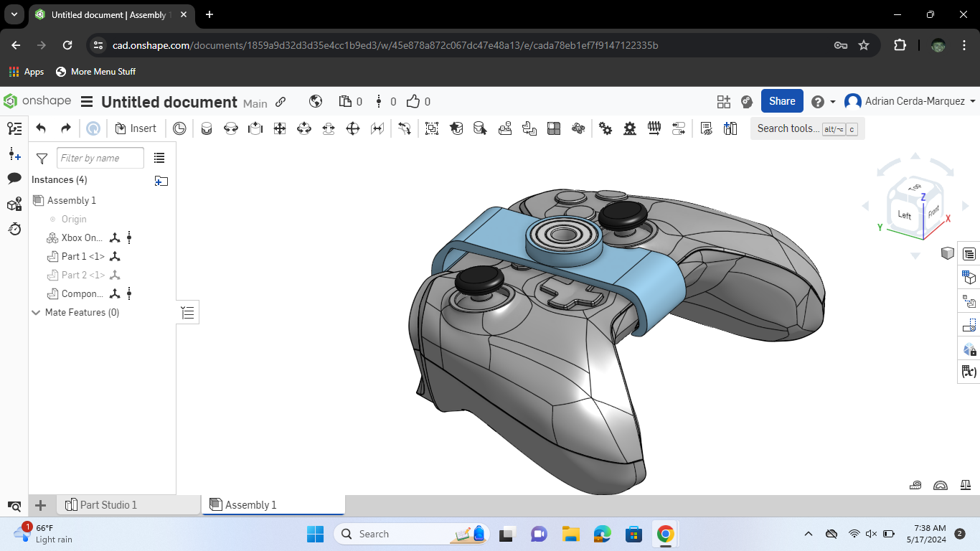Select the Pin slot mate tool
Image resolution: width=980 pixels, height=551 pixels.
pyautogui.click(x=329, y=128)
